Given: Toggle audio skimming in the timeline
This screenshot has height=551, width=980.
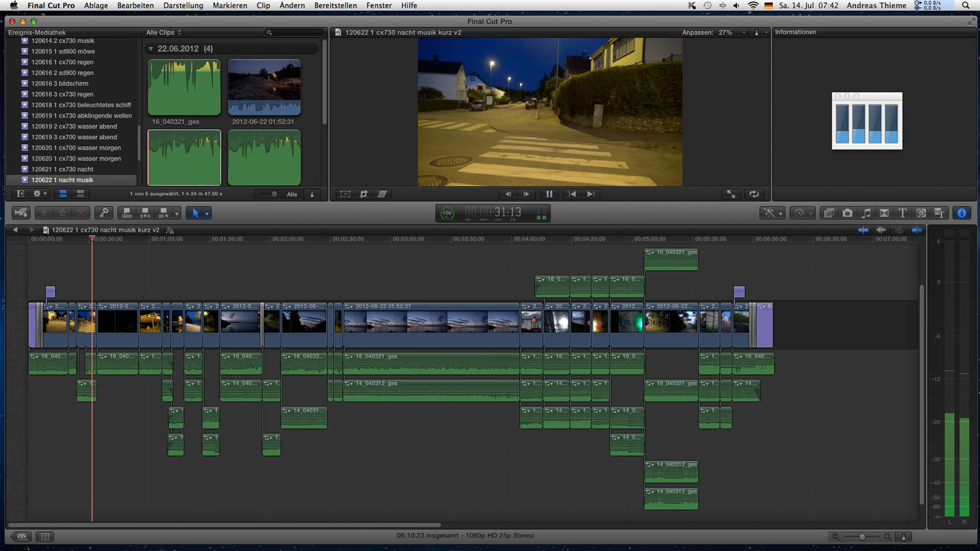Looking at the screenshot, I should coord(881,230).
